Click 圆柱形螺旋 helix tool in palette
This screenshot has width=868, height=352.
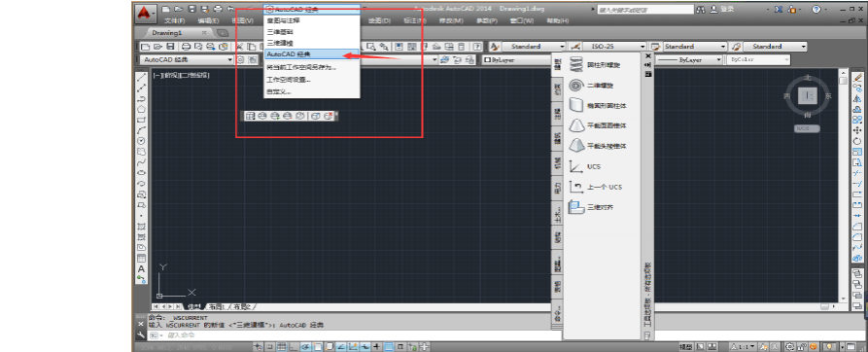point(595,65)
